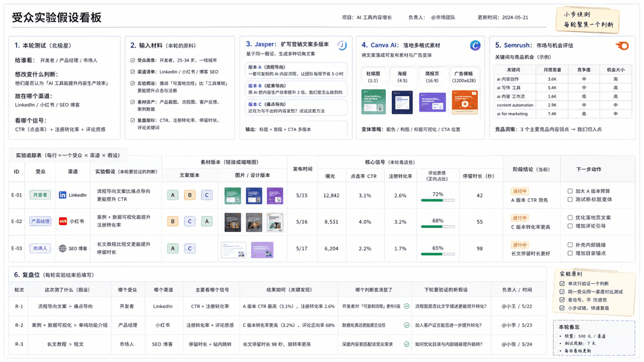This screenshot has height=362, width=644.
Task: Click the Canva AI logo icon
Action: [475, 46]
